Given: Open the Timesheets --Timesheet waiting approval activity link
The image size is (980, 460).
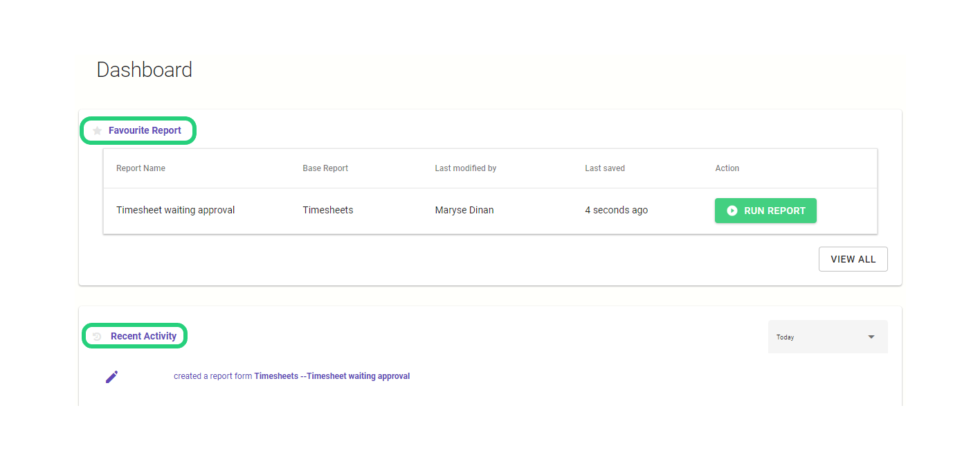Looking at the screenshot, I should click(332, 376).
